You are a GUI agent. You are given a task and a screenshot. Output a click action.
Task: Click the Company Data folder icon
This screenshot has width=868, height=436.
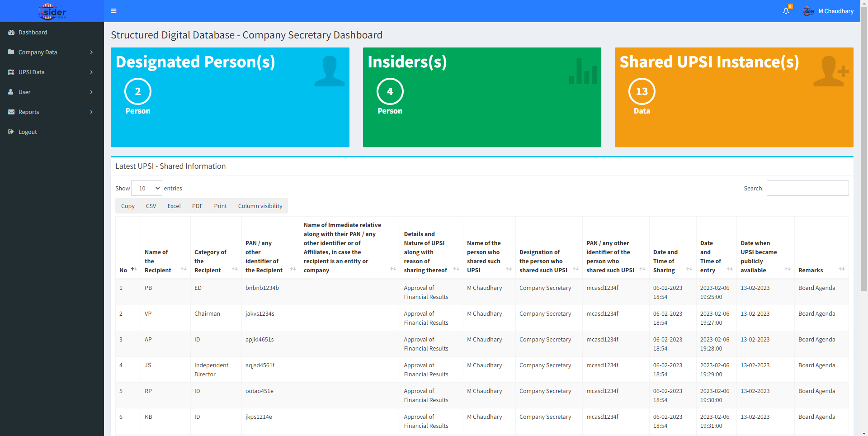tap(11, 52)
